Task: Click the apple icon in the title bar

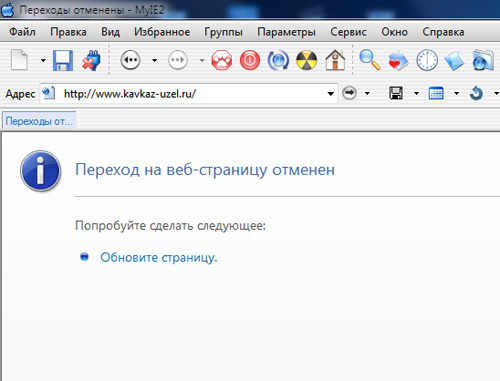Action: (8, 9)
